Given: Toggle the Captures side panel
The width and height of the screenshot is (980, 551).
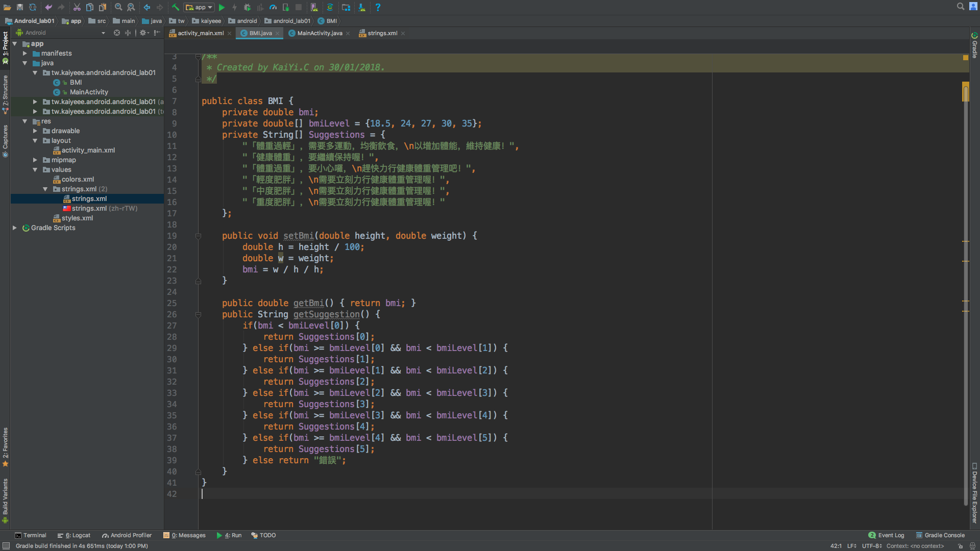Looking at the screenshot, I should 5,141.
